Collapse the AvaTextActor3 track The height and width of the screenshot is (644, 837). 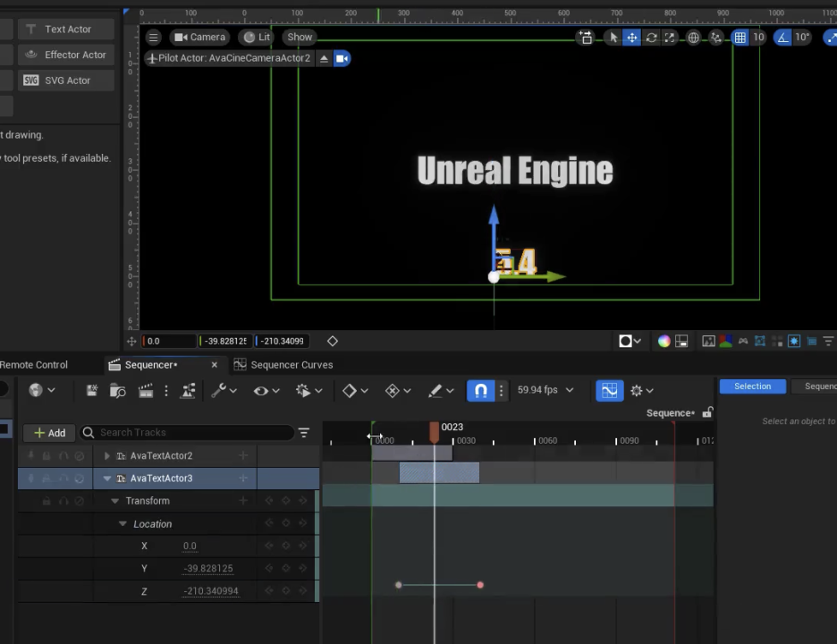click(x=107, y=479)
